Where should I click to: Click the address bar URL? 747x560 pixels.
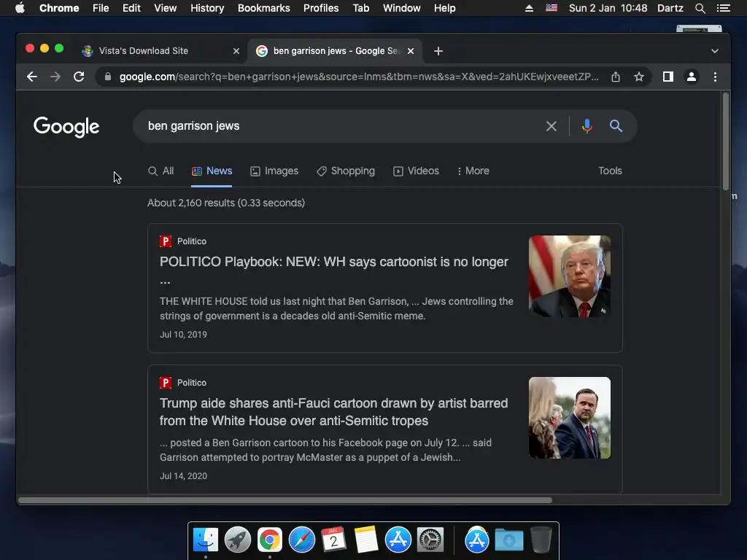[359, 77]
